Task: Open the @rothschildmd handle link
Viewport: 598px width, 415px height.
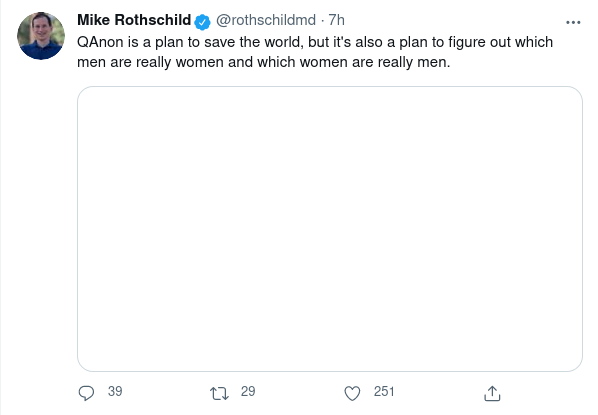Action: point(266,20)
